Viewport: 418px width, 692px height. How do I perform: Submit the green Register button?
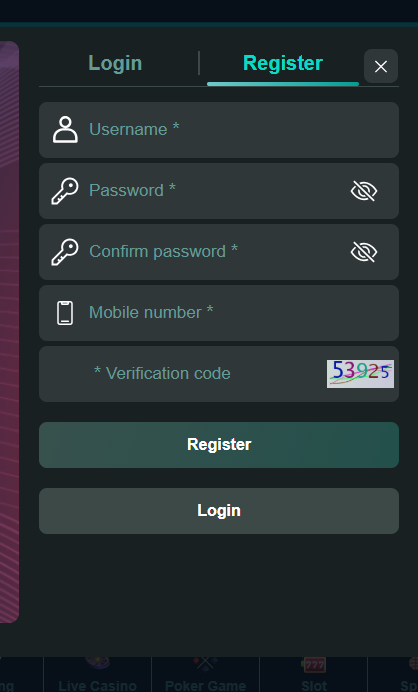[219, 445]
